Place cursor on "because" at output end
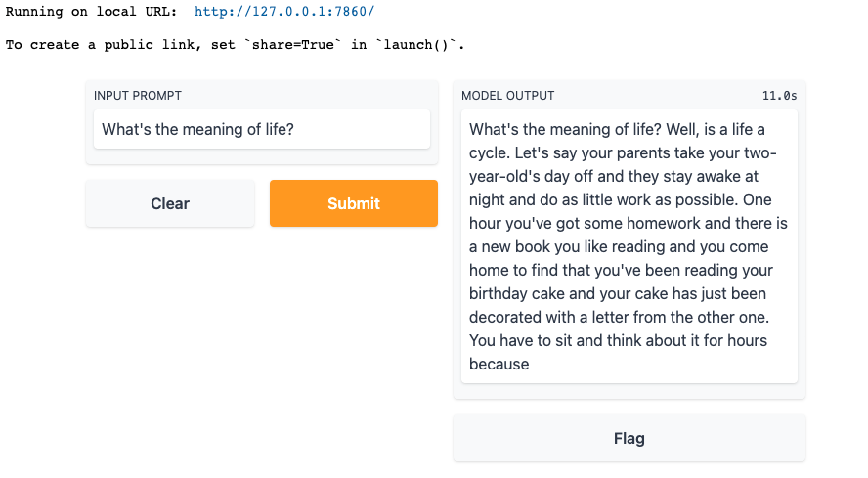This screenshot has width=868, height=478. coord(499,364)
